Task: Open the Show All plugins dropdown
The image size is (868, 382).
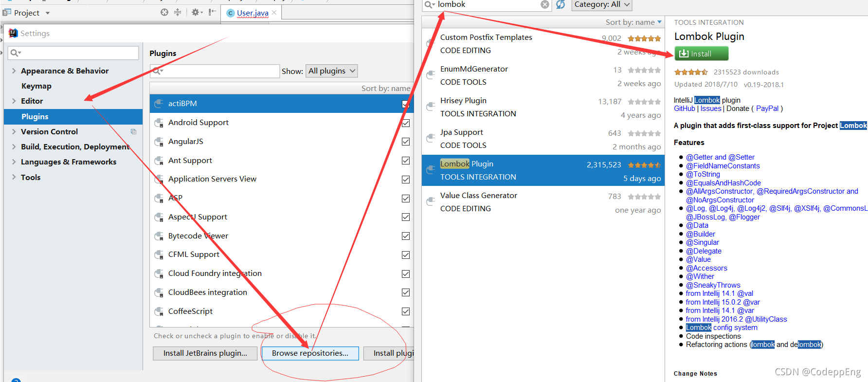Action: pos(331,71)
